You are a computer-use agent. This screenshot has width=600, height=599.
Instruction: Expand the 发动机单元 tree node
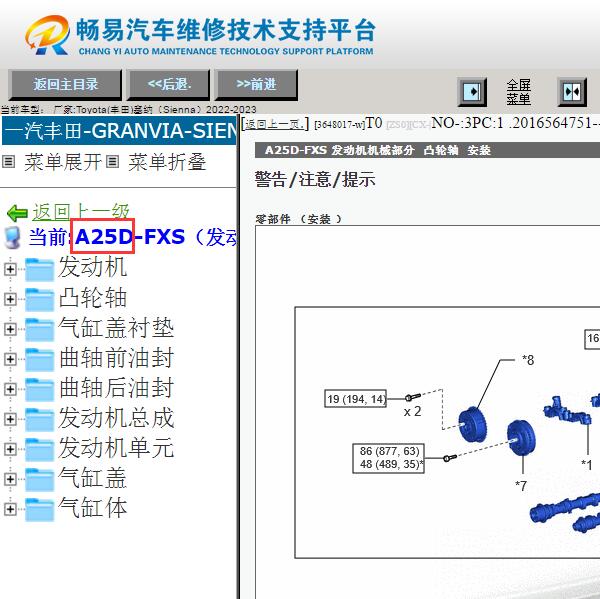10,449
